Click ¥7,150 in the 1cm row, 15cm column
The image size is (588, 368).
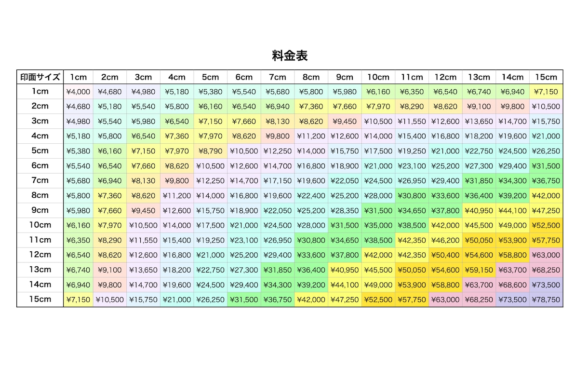(546, 92)
